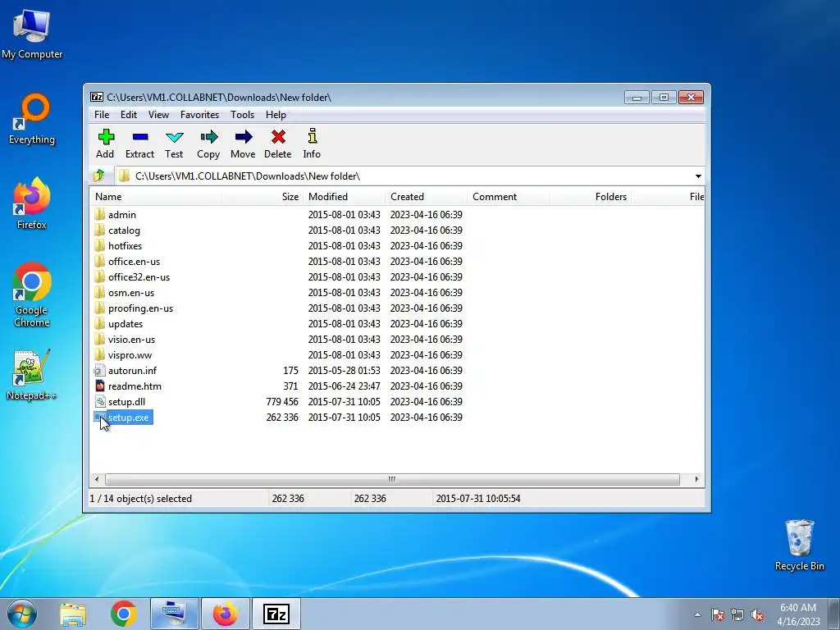Select the setup.exe file name
Screen dimensions: 840x630
click(x=129, y=418)
